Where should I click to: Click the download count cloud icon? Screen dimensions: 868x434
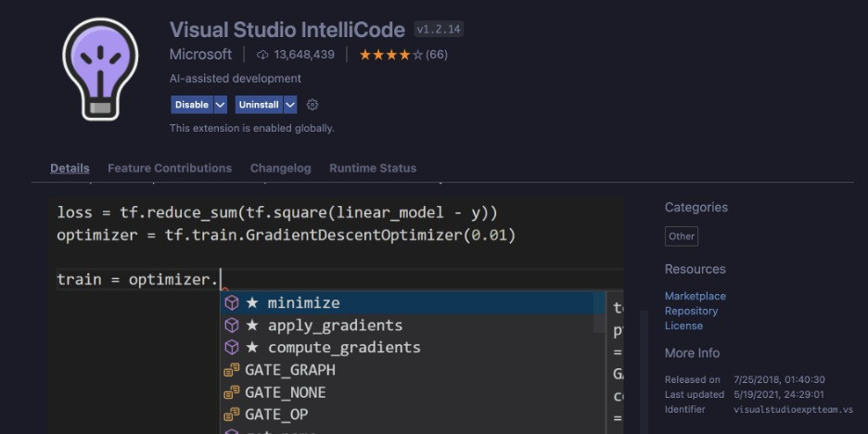[x=262, y=55]
